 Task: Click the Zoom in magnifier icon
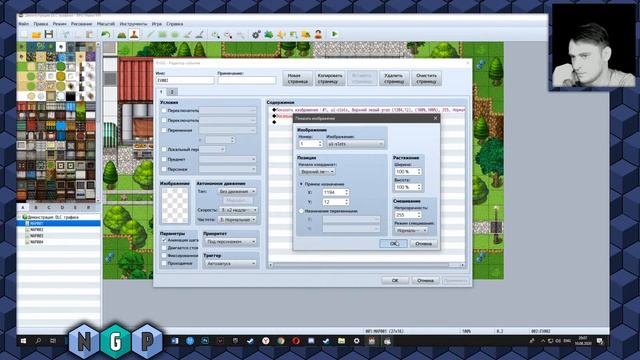(x=216, y=35)
